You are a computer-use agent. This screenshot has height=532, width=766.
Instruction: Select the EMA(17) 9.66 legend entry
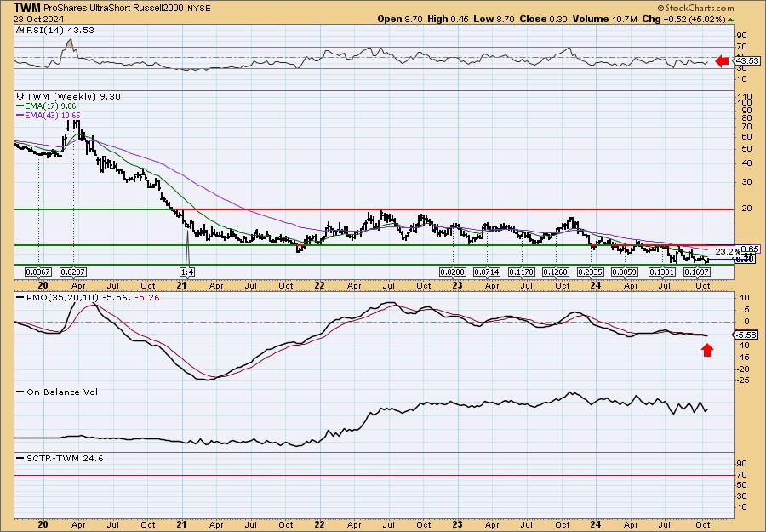point(46,106)
